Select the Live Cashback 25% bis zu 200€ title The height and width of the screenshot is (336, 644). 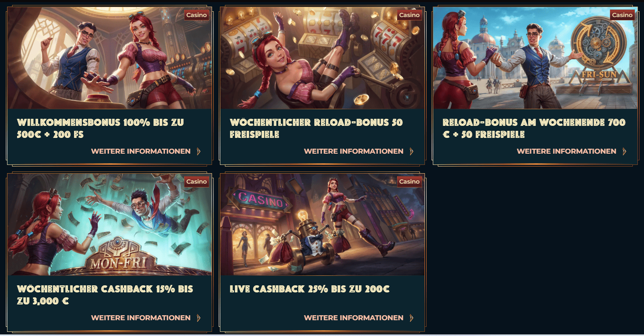[x=310, y=289]
